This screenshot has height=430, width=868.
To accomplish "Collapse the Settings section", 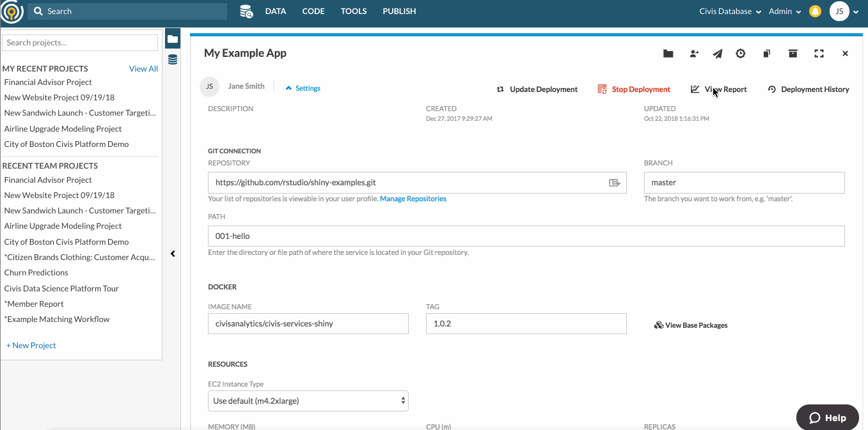I will (302, 88).
